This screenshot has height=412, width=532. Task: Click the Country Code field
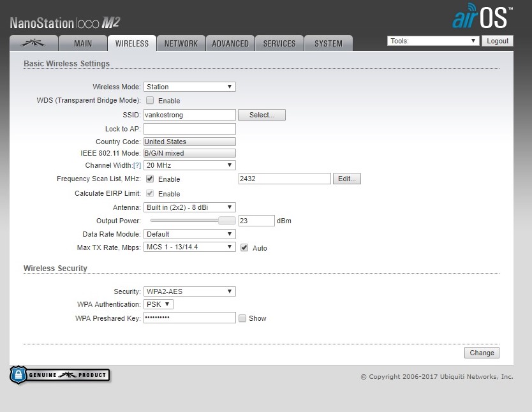coord(189,142)
